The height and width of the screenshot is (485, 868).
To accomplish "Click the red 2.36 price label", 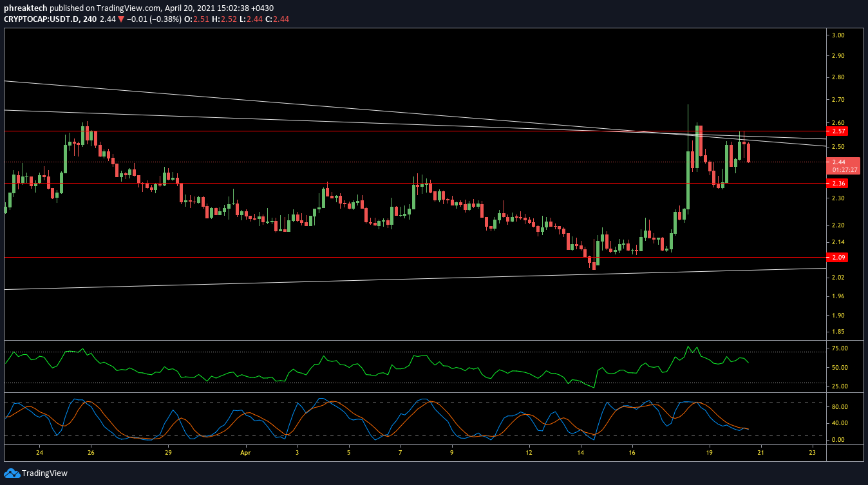I will click(x=838, y=184).
